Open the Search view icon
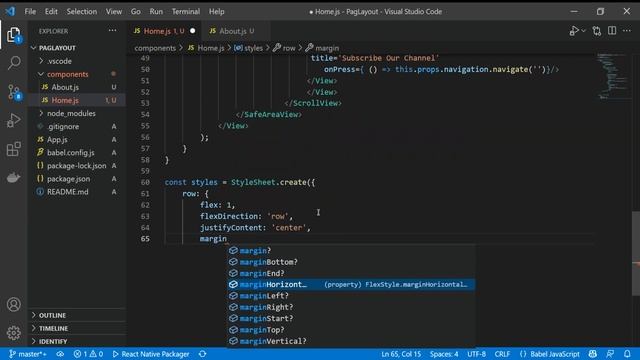 [x=13, y=63]
